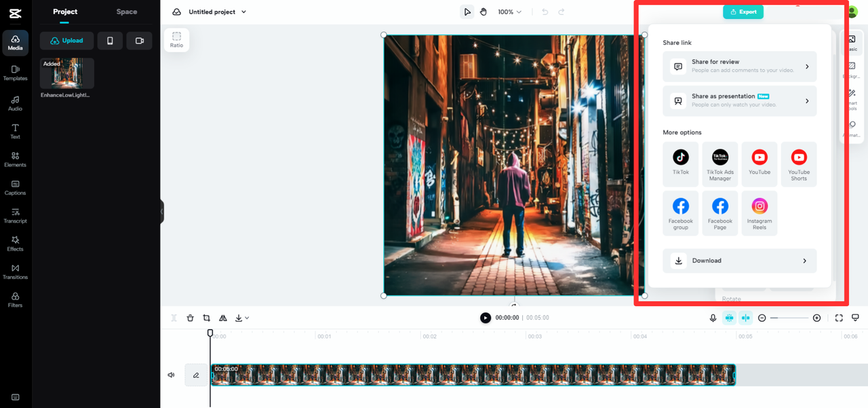Click the timeline cover edit pencil button

point(196,375)
